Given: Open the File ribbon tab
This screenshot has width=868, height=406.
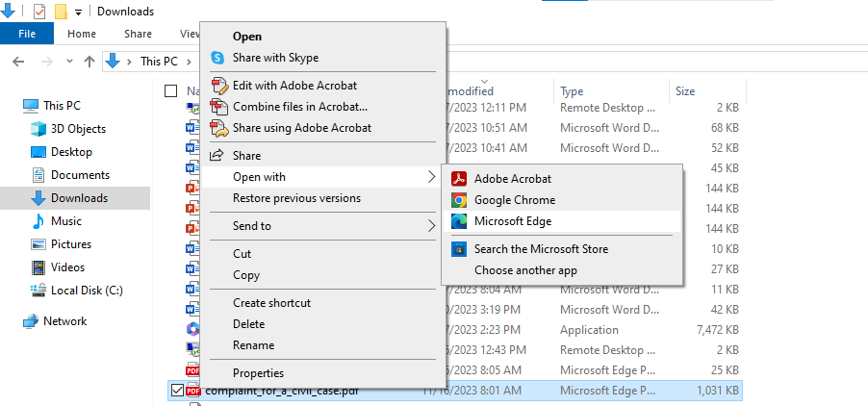Looking at the screenshot, I should (27, 34).
